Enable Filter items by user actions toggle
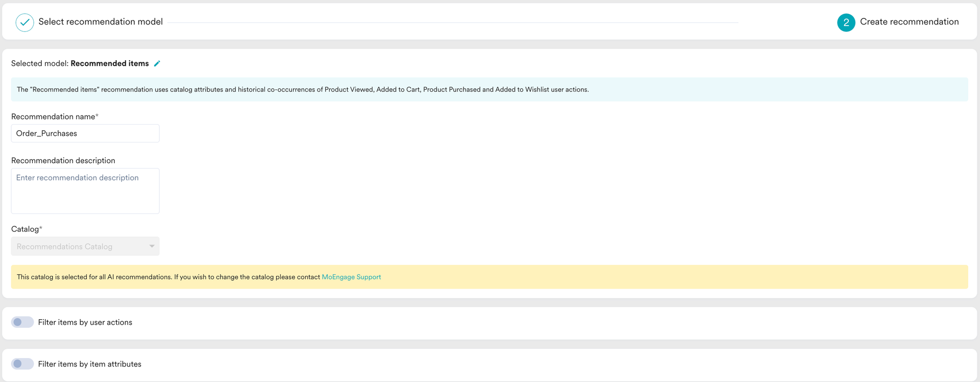 22,322
